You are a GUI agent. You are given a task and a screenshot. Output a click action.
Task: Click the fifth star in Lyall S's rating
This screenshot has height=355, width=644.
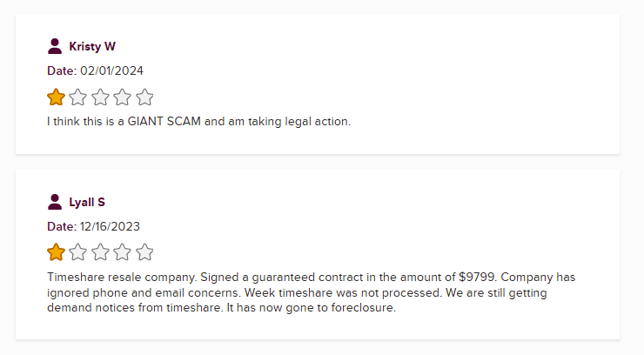click(144, 253)
